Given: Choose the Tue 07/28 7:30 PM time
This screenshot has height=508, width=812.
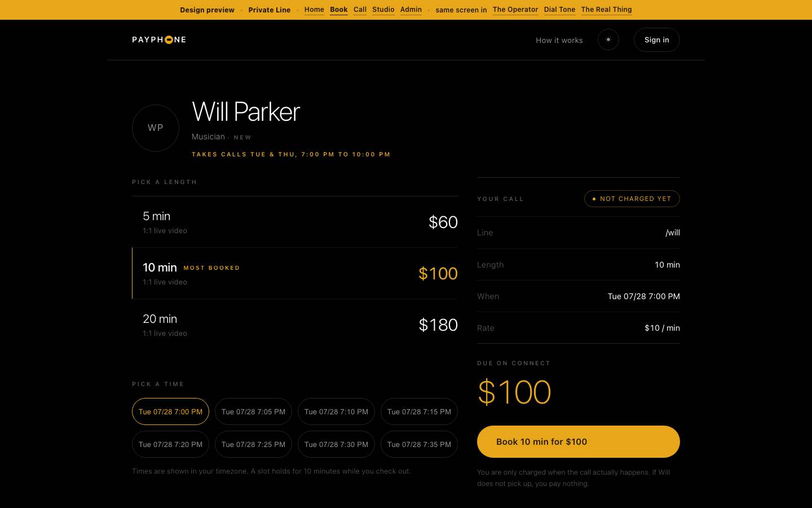Looking at the screenshot, I should (x=336, y=444).
